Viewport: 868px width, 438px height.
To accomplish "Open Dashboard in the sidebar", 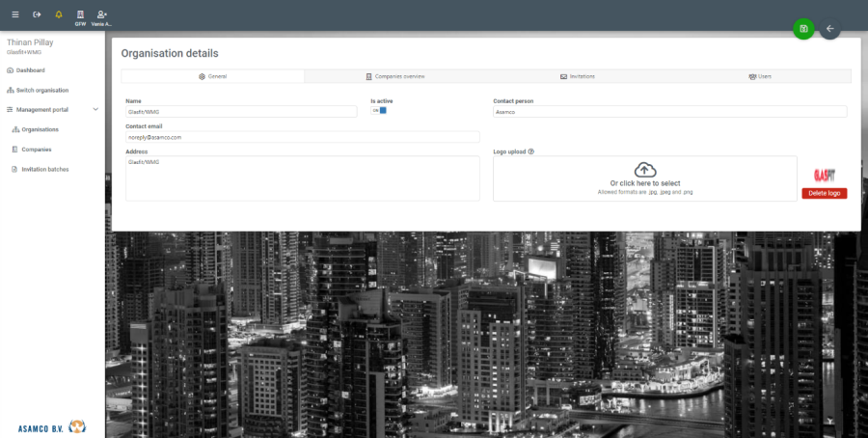I will point(30,70).
